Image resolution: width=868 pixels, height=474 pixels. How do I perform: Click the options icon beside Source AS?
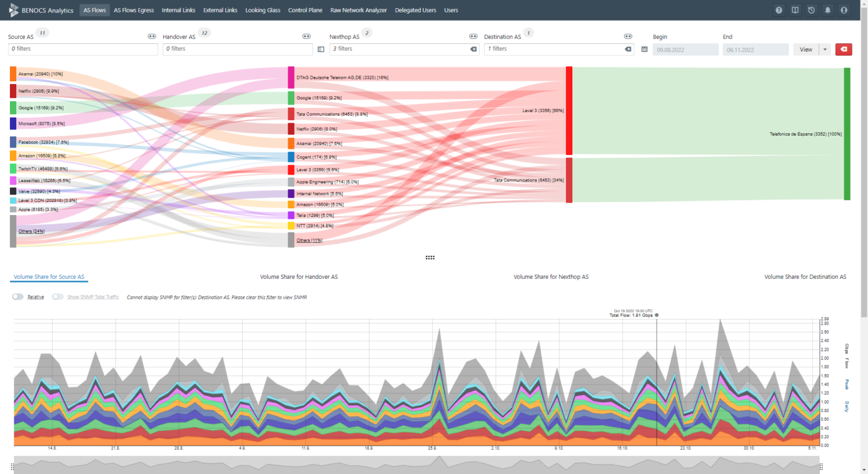point(152,37)
